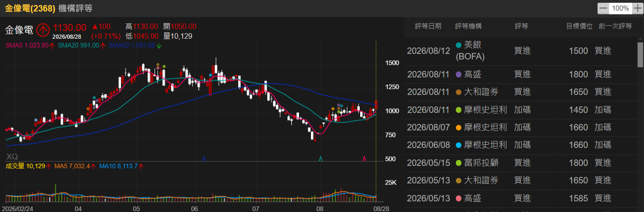Click the green dot beside 富邦投顧
The height and width of the screenshot is (212, 644).
[458, 163]
